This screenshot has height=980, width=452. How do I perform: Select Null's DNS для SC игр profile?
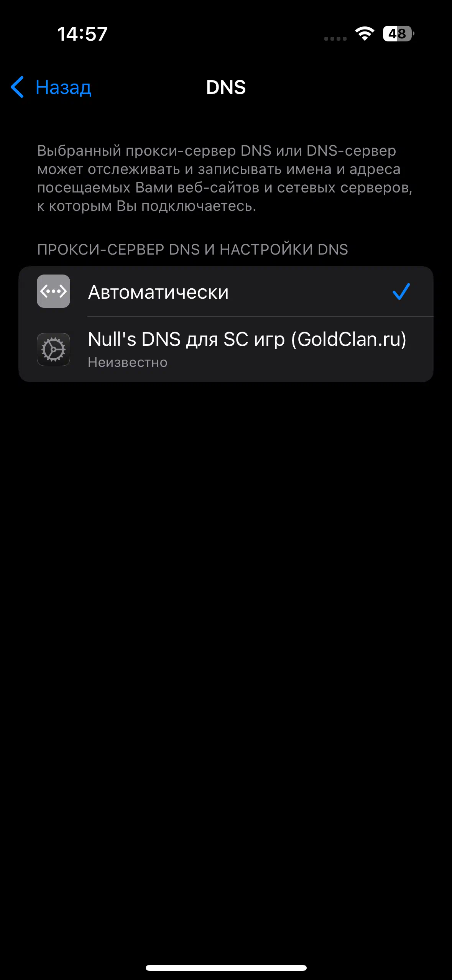(226, 349)
